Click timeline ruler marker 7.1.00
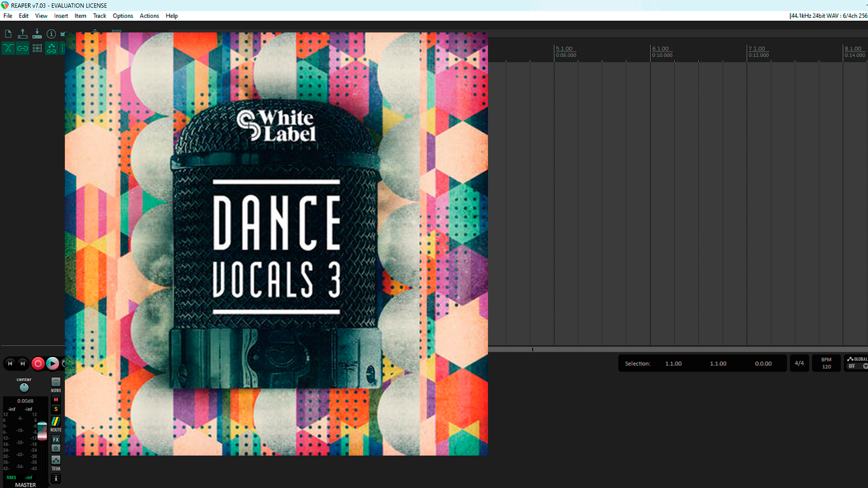The width and height of the screenshot is (868, 488). (757, 49)
